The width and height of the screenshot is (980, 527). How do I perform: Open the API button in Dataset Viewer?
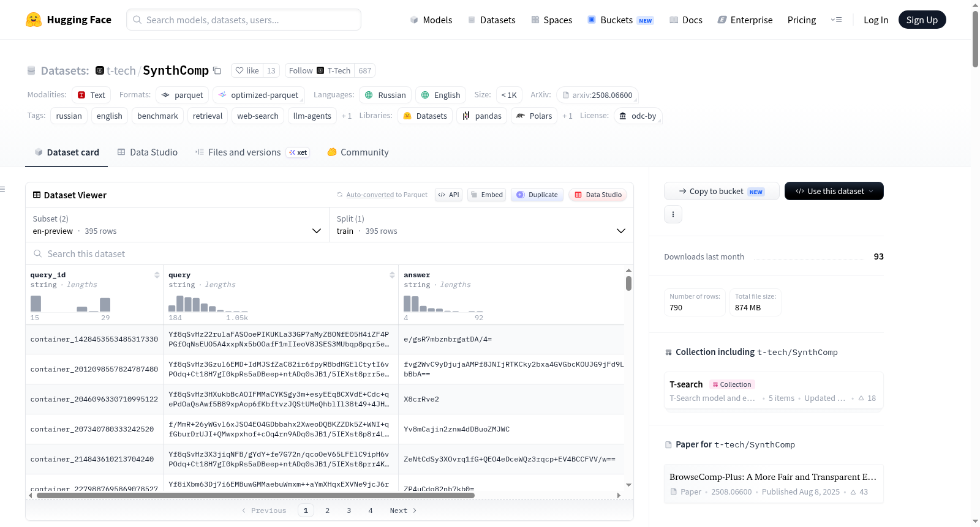pos(448,195)
